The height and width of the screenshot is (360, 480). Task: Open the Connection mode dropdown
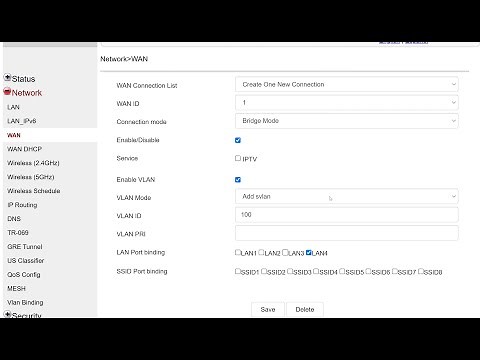[347, 121]
